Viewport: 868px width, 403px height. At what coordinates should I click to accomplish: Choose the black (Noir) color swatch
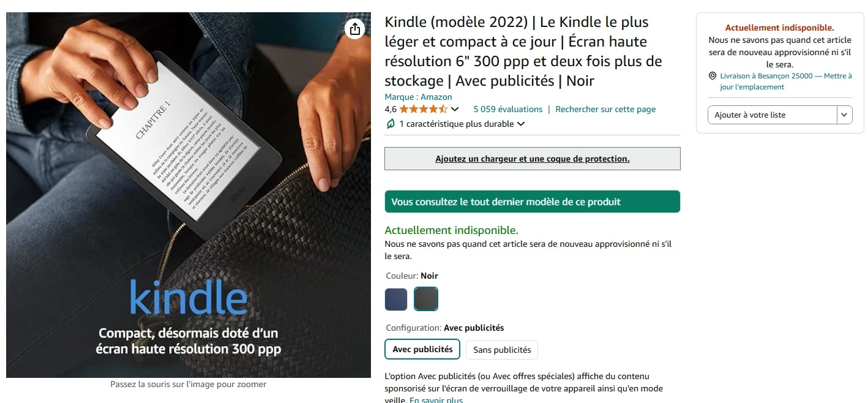click(x=426, y=299)
